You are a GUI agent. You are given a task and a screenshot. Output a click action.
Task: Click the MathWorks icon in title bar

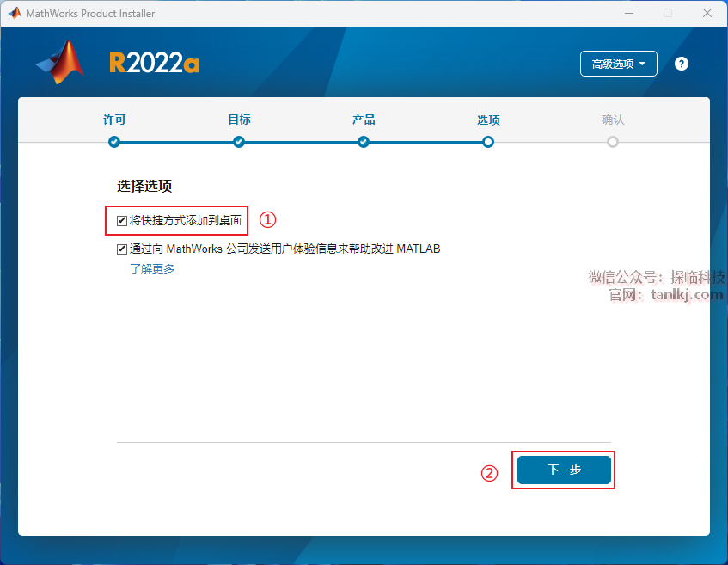(x=14, y=14)
